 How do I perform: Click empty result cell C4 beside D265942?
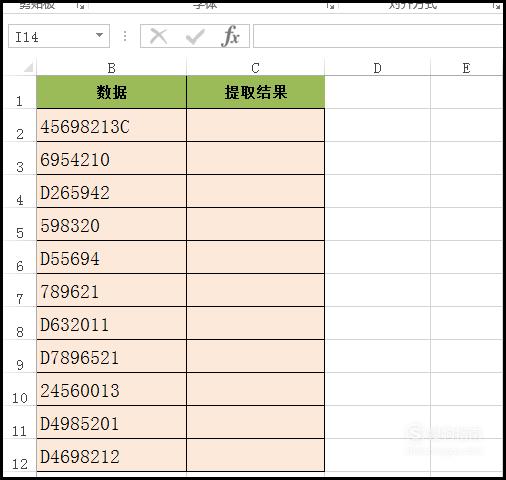tap(255, 191)
